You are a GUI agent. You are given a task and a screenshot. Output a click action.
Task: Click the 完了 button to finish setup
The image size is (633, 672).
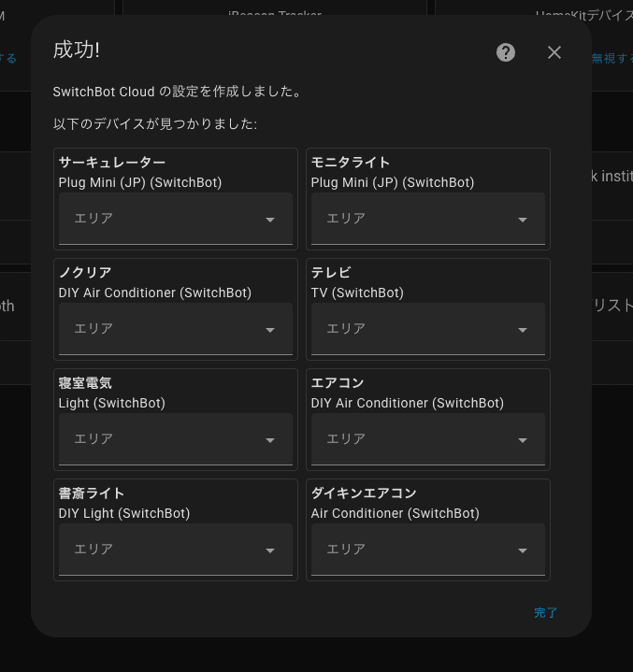545,613
